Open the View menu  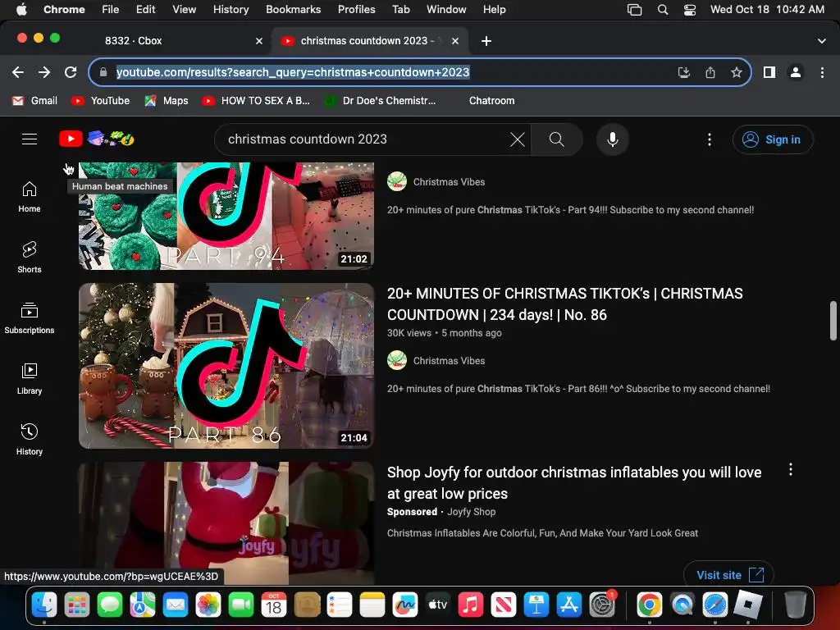coord(185,10)
